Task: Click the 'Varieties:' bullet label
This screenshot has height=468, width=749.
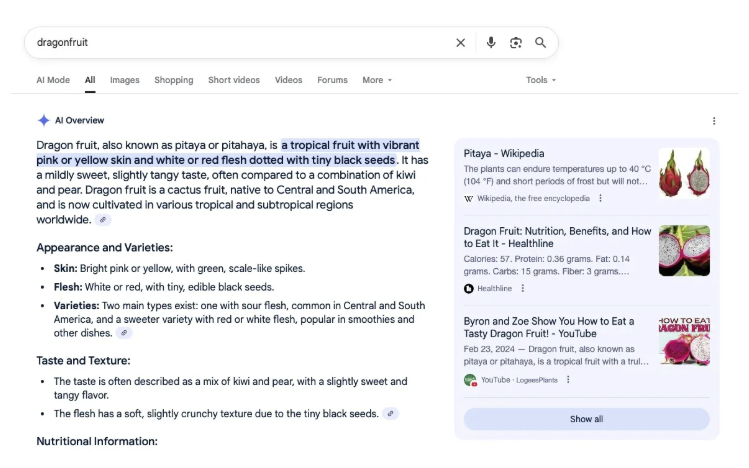Action: [76, 306]
